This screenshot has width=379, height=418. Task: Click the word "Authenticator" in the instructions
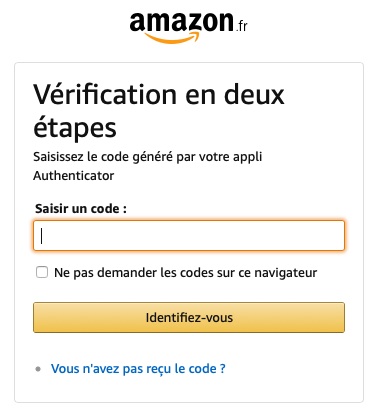74,175
